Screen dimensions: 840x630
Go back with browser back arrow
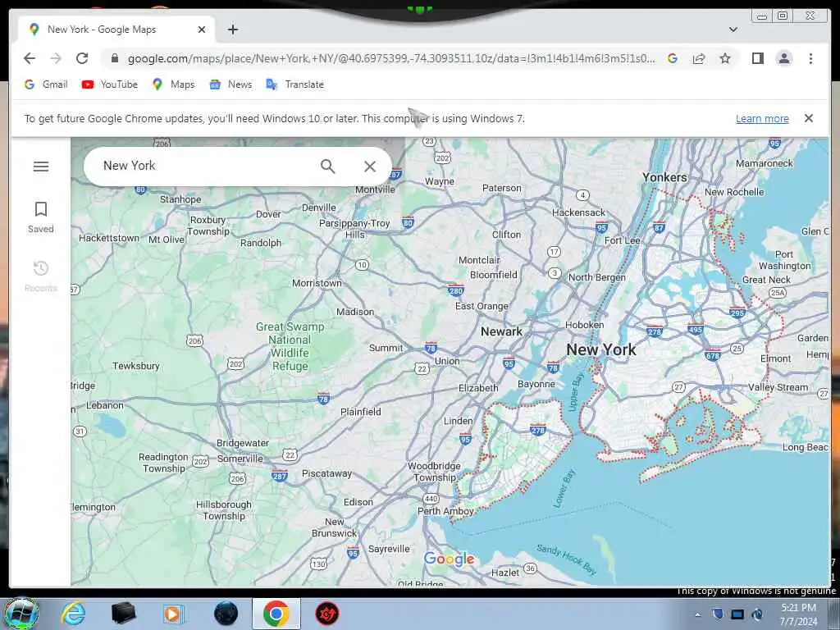tap(30, 58)
